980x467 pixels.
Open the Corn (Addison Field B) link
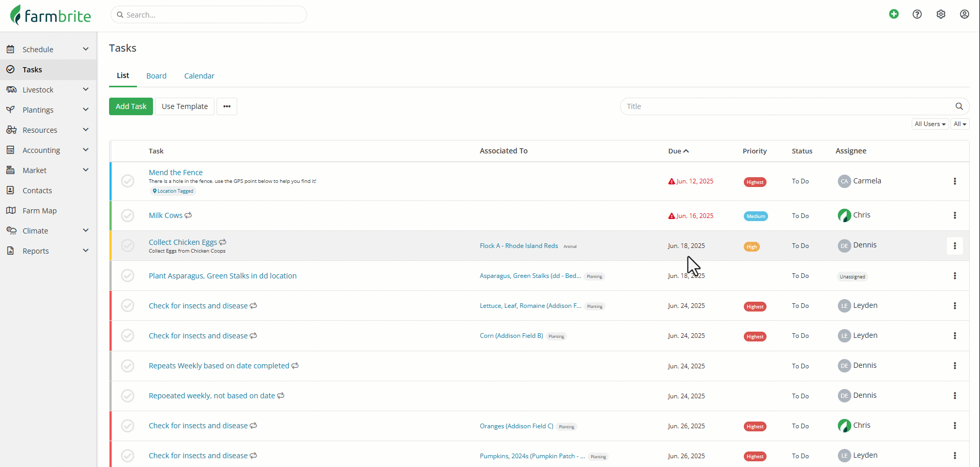[x=511, y=336]
